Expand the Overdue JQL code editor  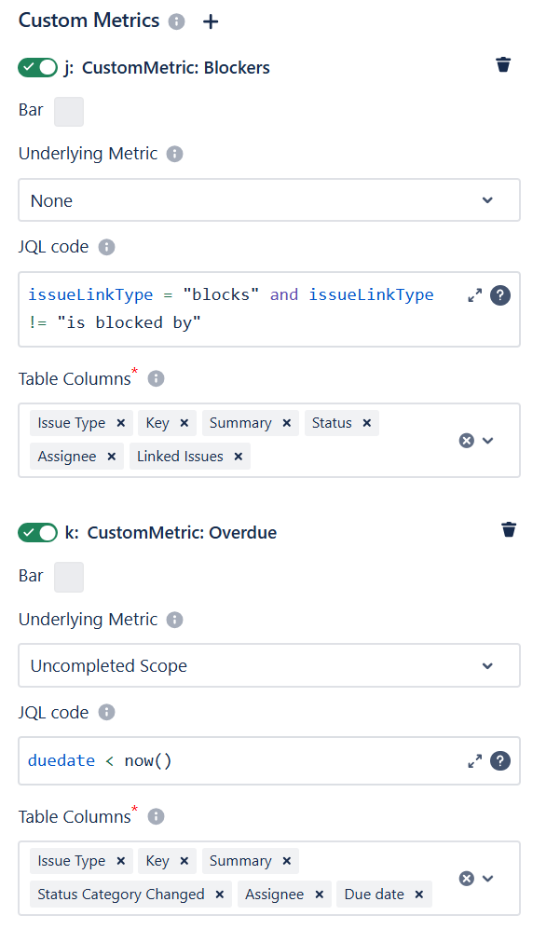tap(475, 761)
